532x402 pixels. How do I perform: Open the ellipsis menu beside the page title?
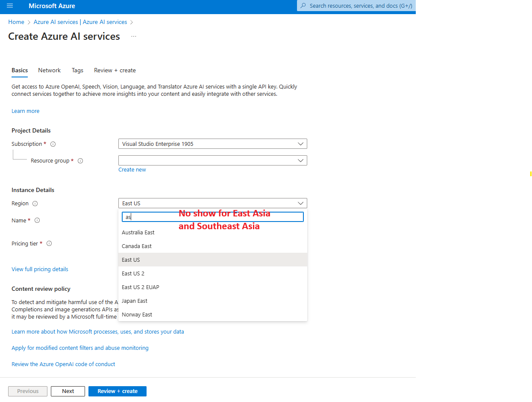click(134, 36)
